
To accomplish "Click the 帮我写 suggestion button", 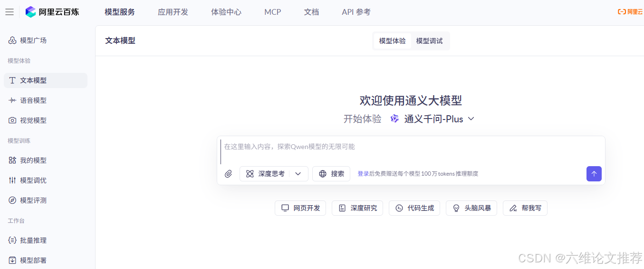I will click(x=525, y=208).
